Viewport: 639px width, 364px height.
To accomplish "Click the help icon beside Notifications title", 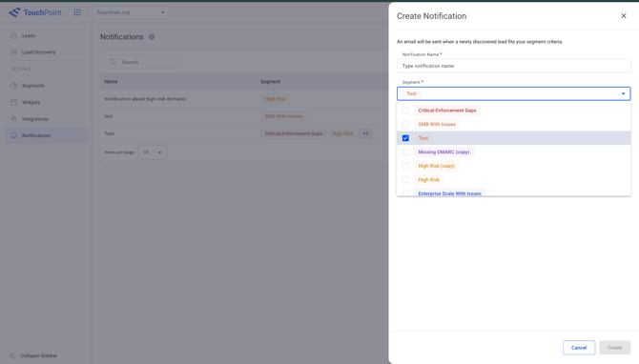I will pos(152,37).
